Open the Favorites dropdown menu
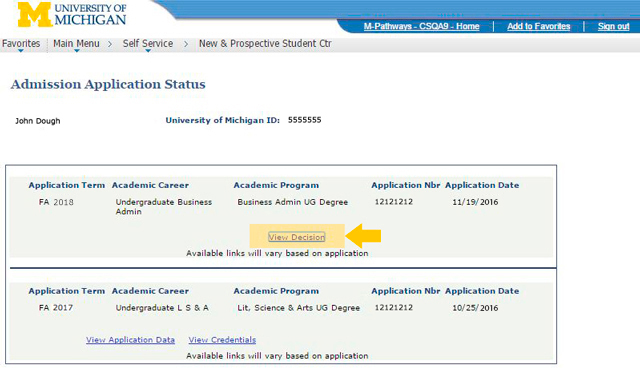Image resolution: width=640 pixels, height=368 pixels. [x=21, y=44]
